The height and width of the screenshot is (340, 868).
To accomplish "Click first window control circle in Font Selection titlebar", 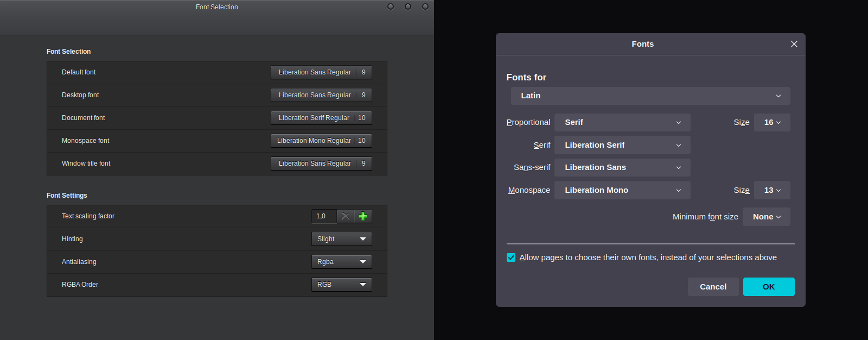I will coord(391,7).
